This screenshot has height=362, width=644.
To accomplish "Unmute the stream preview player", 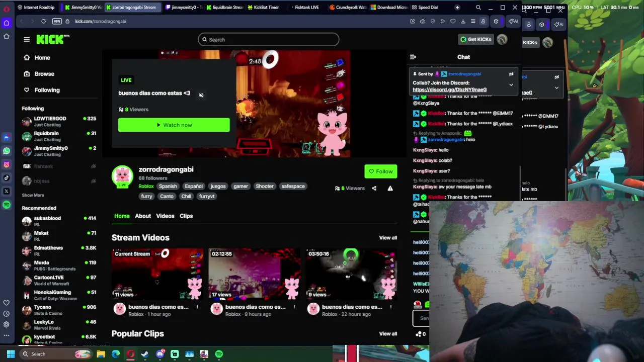I will 201,95.
